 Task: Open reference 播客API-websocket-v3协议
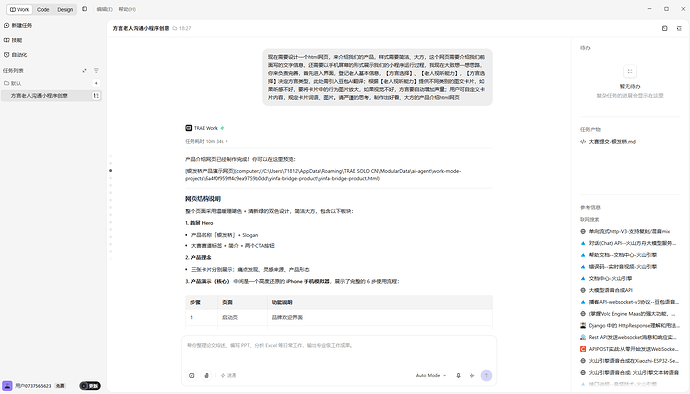[x=629, y=302]
